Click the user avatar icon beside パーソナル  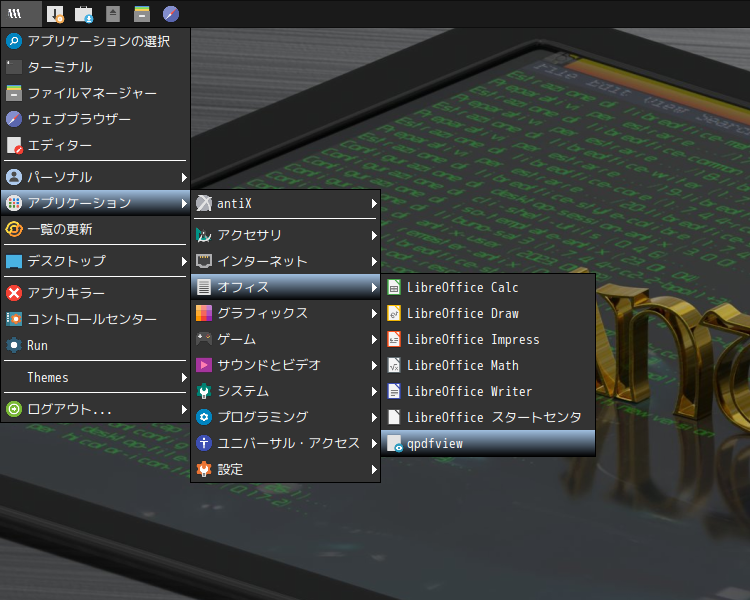[14, 177]
